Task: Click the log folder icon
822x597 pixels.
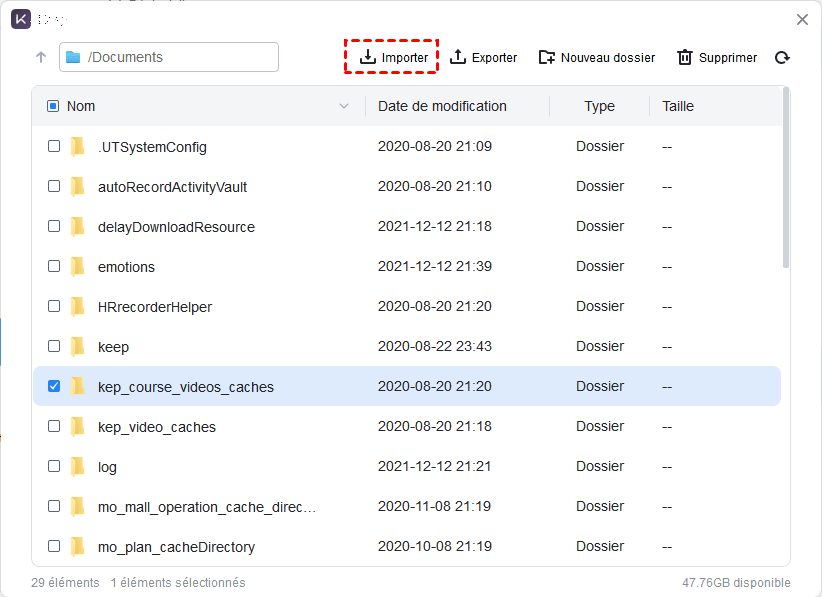Action: (78, 466)
